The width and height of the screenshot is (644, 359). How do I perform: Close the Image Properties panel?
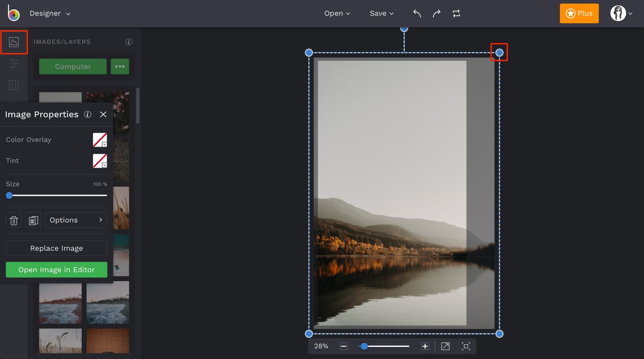click(103, 114)
